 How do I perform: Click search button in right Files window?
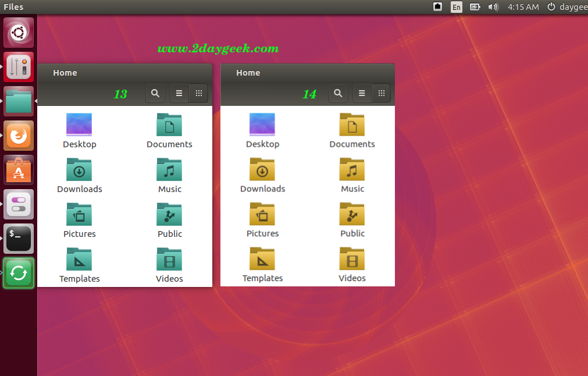click(x=338, y=93)
